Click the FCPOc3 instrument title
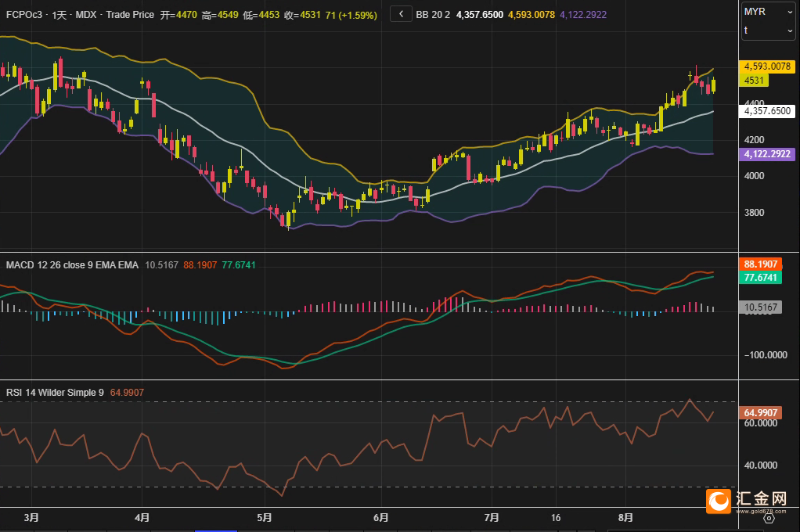This screenshot has width=800, height=532. click(24, 15)
